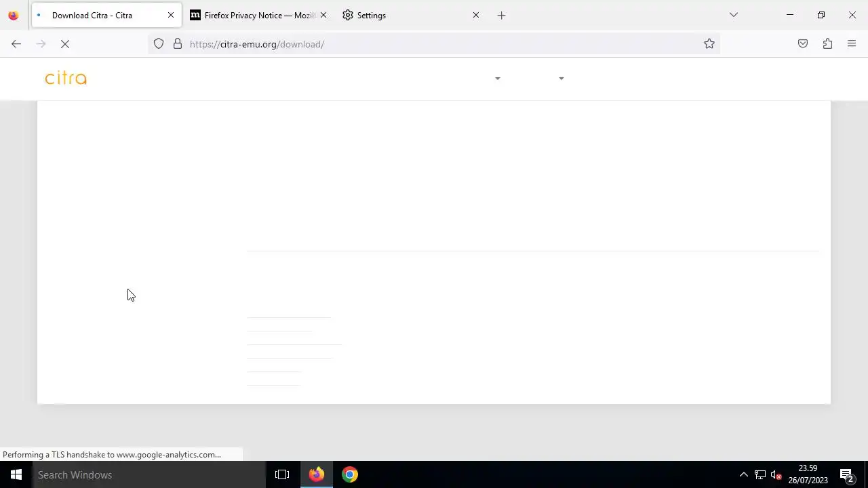The height and width of the screenshot is (488, 868).
Task: Close the Settings tab
Action: (x=476, y=15)
